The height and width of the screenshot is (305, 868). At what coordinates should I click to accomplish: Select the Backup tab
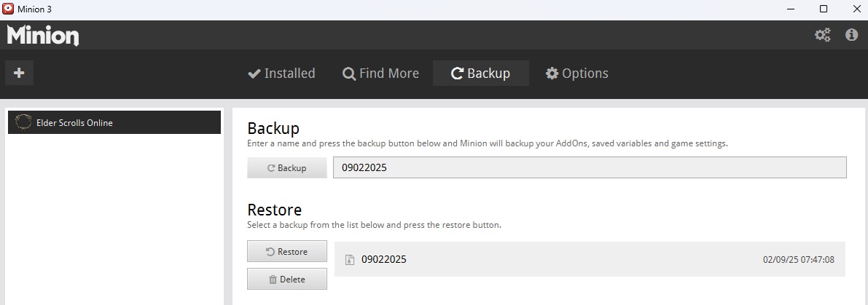(x=480, y=74)
